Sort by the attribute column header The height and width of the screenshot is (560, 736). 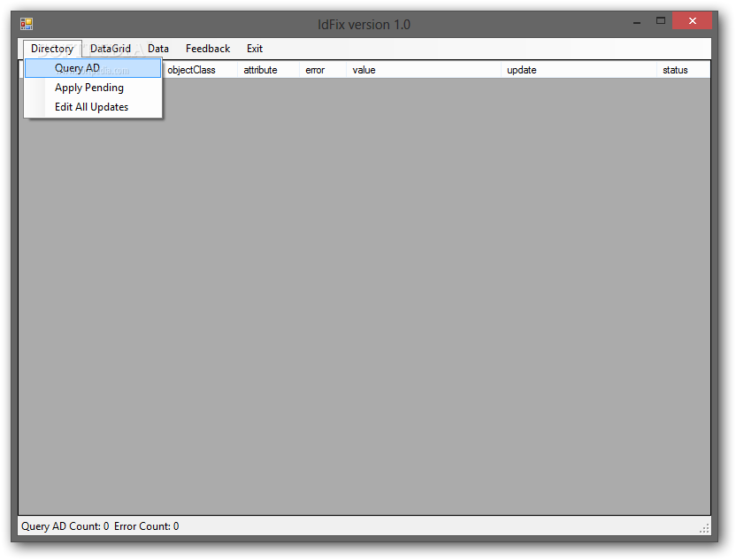click(269, 70)
